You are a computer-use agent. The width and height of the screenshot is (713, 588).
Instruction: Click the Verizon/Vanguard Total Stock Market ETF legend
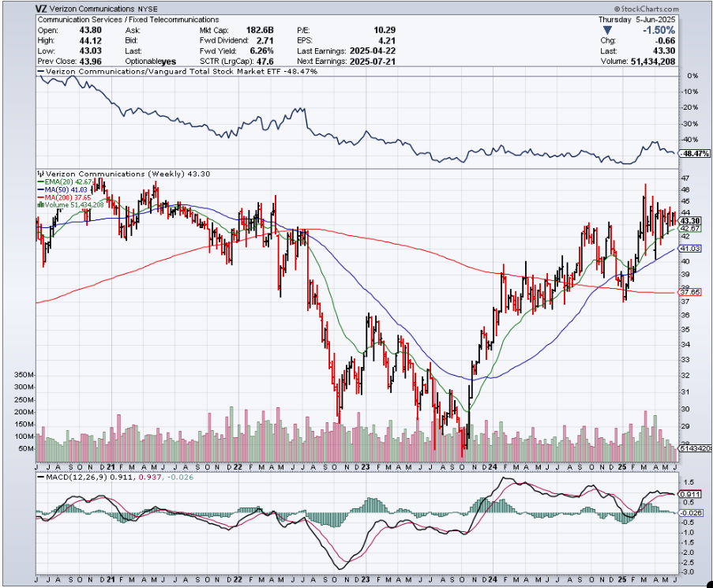click(x=178, y=71)
